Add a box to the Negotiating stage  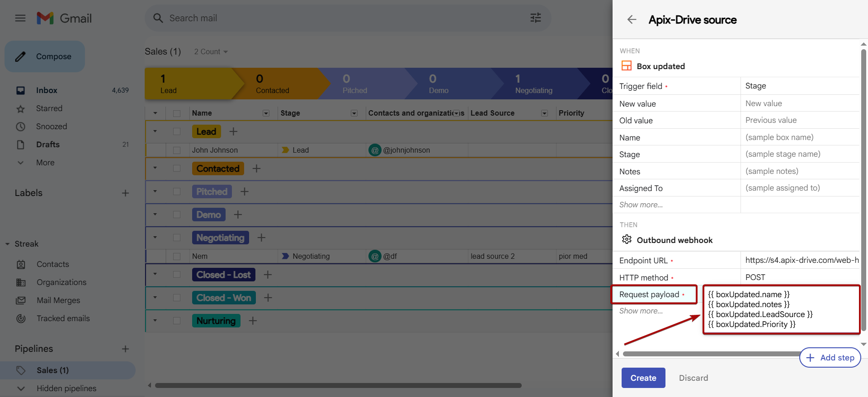coord(261,238)
